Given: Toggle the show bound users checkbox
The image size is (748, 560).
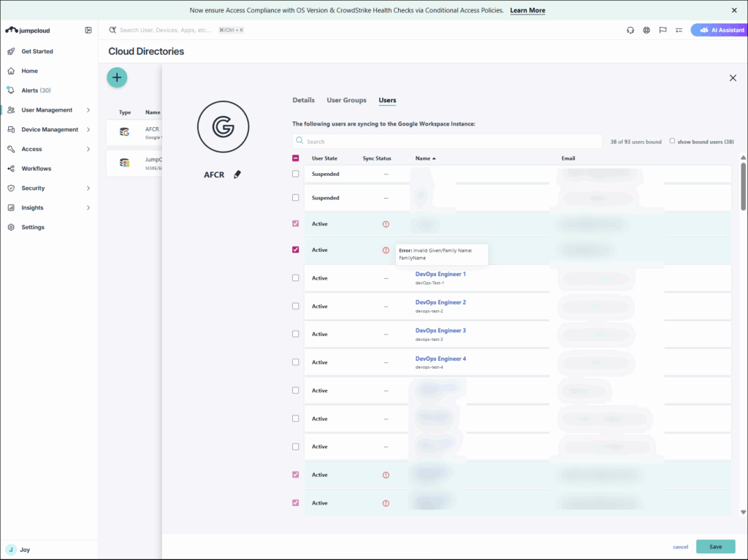Looking at the screenshot, I should [x=673, y=141].
